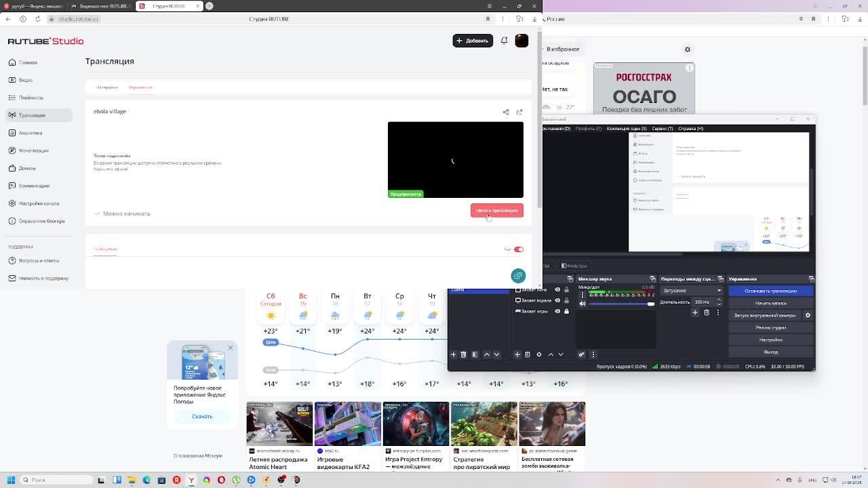Close the Yandex Weather app promo

(x=231, y=348)
